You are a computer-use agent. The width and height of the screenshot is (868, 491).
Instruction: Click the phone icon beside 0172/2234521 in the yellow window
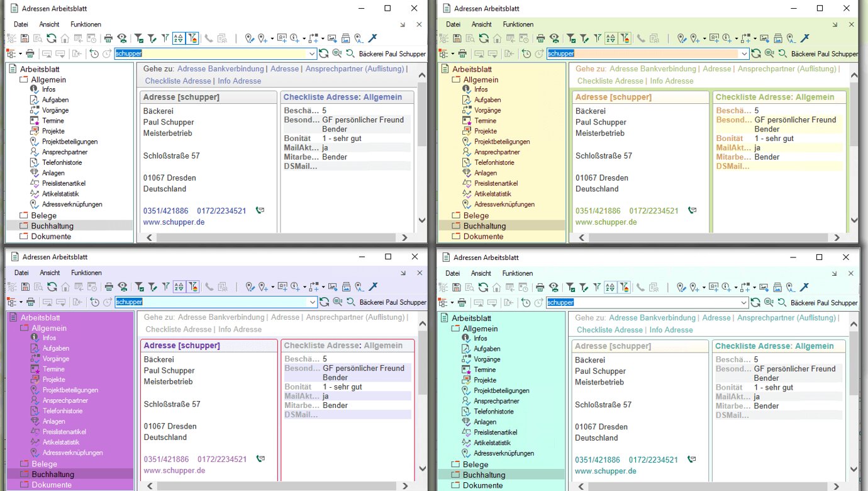[x=692, y=211]
